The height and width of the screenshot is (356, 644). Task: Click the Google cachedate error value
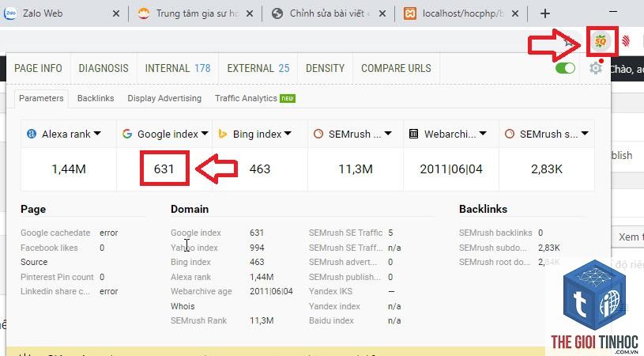click(108, 233)
